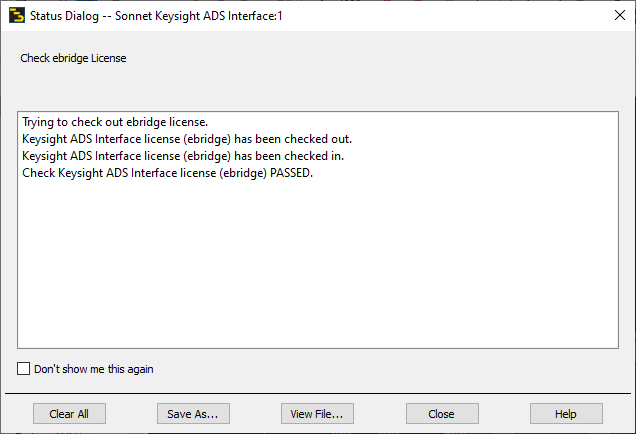Close the Status Dialog with the X
The image size is (636, 434).
619,15
